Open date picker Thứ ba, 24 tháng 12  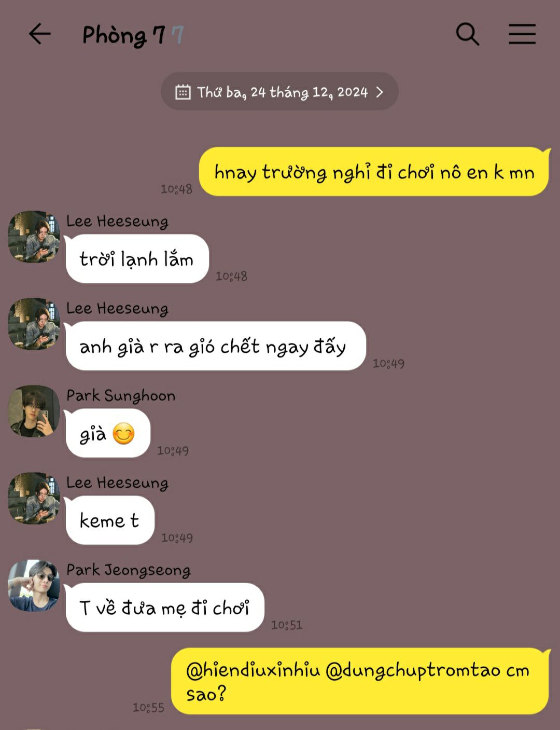279,91
